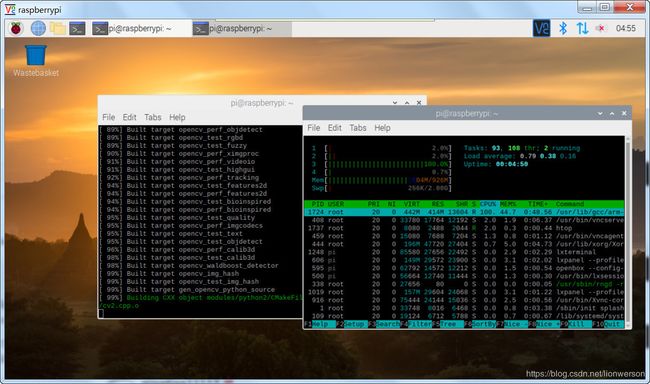Open the VNC Server tray icon
Screen dimensions: 650x384
point(541,28)
